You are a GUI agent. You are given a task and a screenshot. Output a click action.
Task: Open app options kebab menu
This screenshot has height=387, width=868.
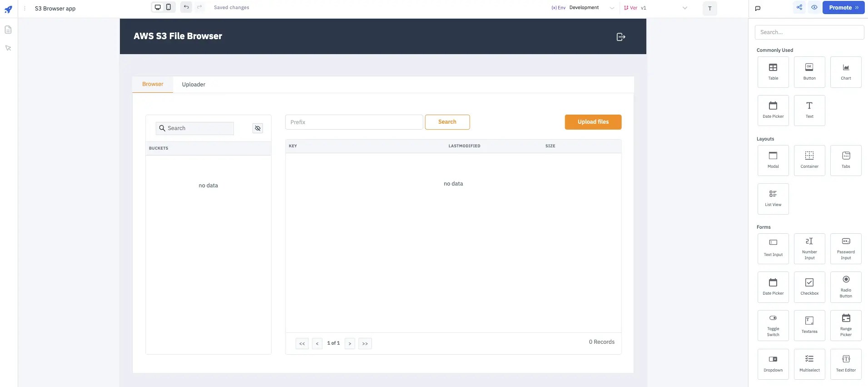click(25, 8)
